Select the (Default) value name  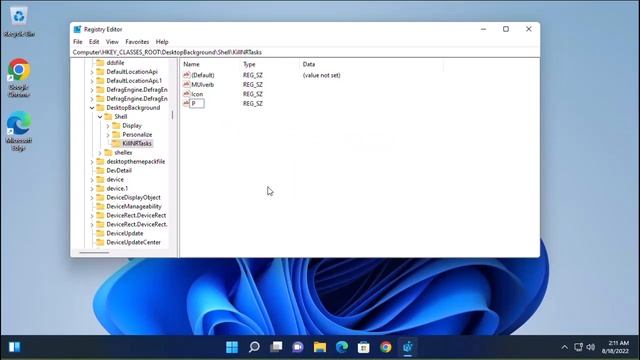point(202,75)
